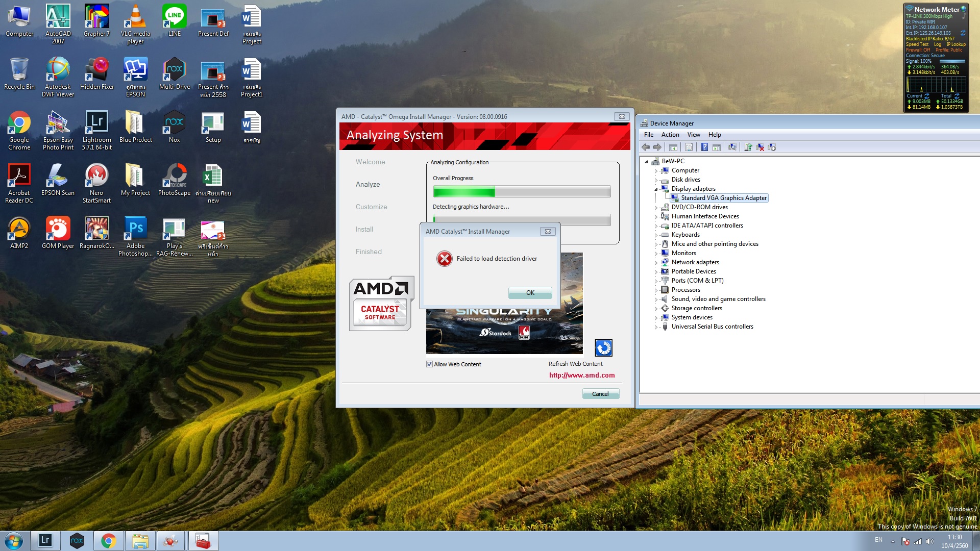
Task: Expand the DVD/CD-ROM drives node
Action: click(x=656, y=207)
